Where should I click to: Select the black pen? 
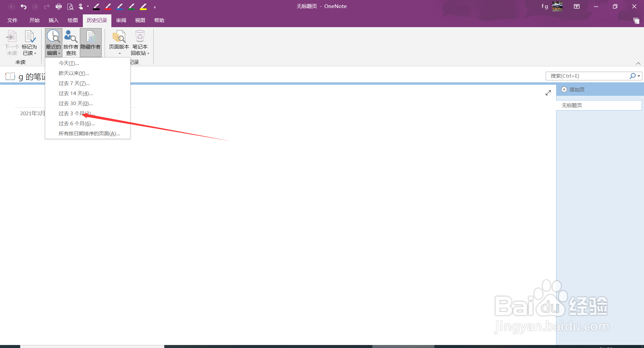tap(96, 6)
